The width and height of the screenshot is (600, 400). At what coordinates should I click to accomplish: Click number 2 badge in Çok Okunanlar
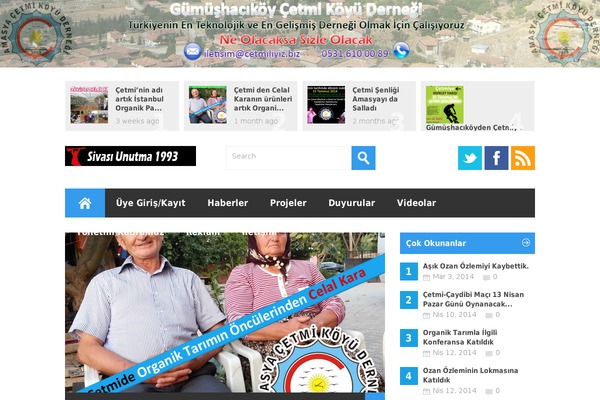[409, 300]
